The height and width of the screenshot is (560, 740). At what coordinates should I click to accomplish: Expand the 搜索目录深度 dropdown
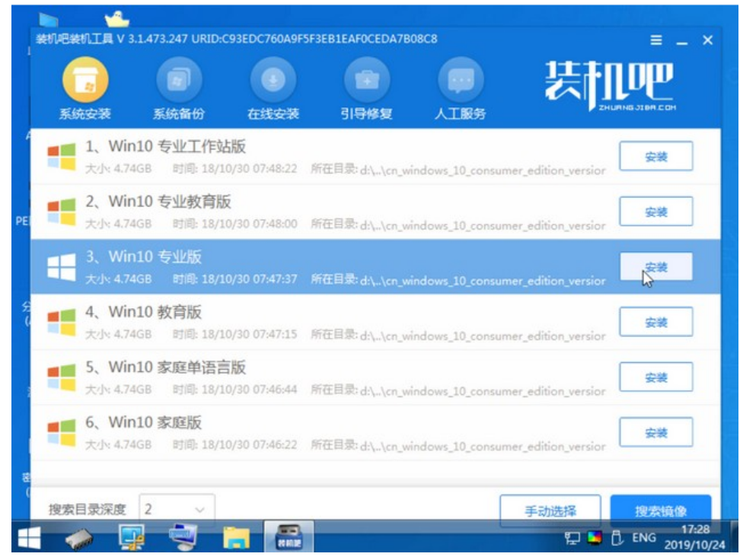pyautogui.click(x=177, y=509)
